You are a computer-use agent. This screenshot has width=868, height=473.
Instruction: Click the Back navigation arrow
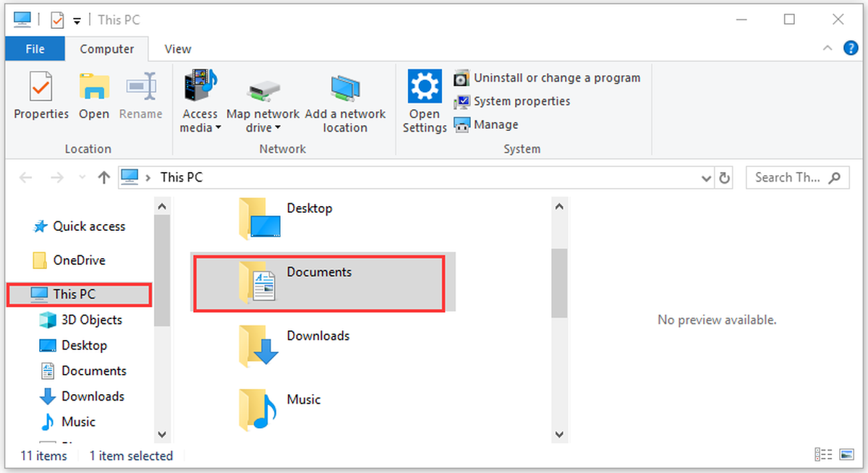tap(25, 177)
